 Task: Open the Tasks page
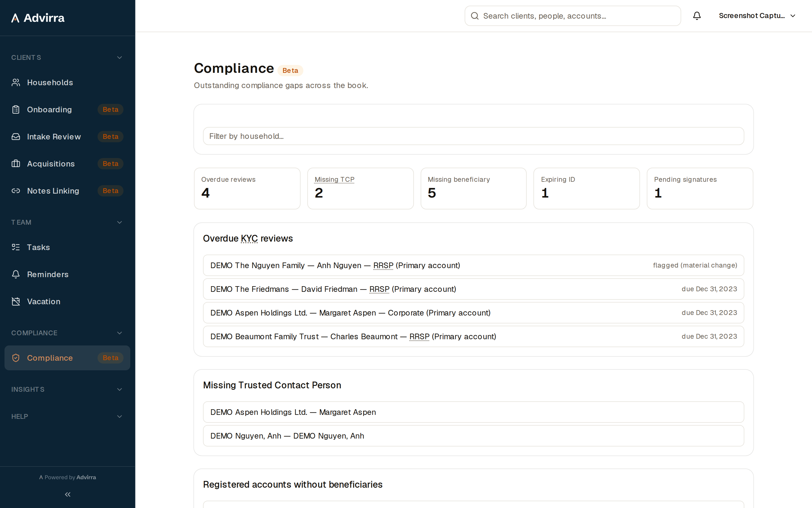[67, 247]
